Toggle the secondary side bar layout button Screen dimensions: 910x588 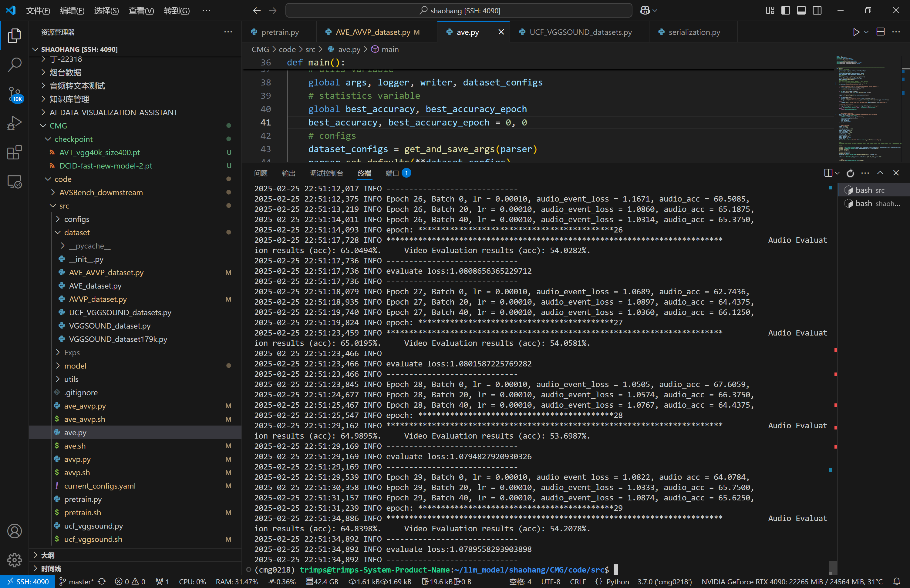(817, 10)
